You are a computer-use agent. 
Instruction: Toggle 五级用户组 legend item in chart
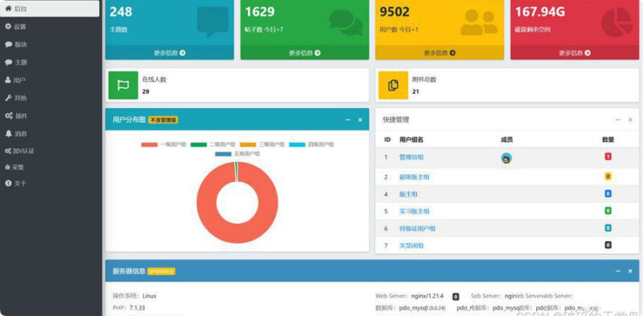[x=237, y=154]
